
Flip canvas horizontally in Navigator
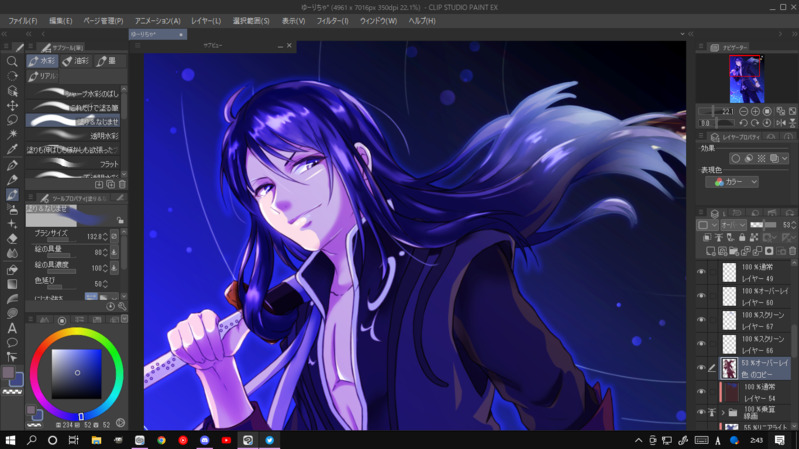pos(781,123)
